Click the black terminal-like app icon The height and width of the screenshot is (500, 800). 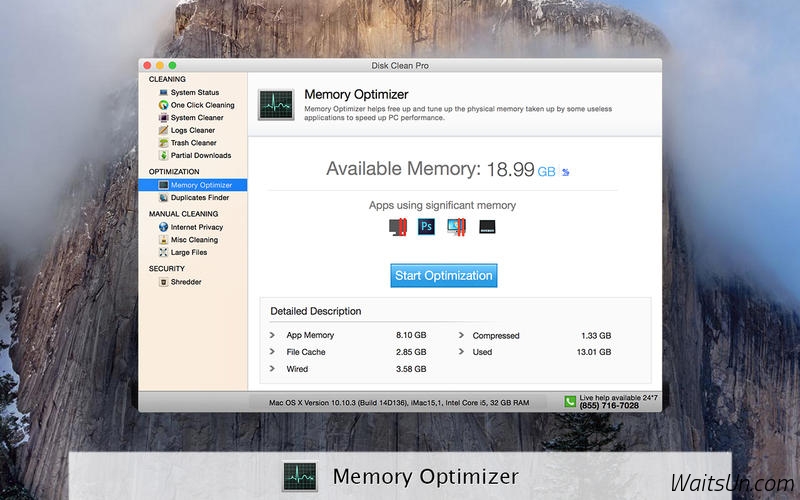tap(487, 227)
